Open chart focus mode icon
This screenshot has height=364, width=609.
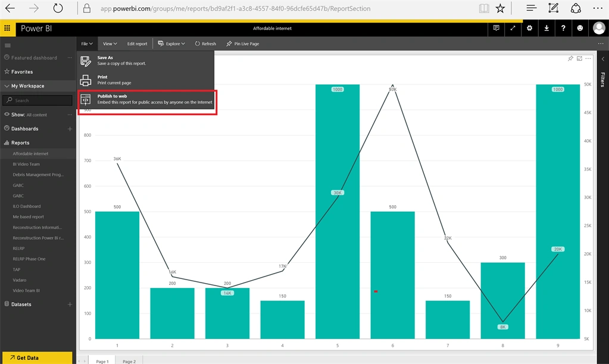tap(579, 59)
